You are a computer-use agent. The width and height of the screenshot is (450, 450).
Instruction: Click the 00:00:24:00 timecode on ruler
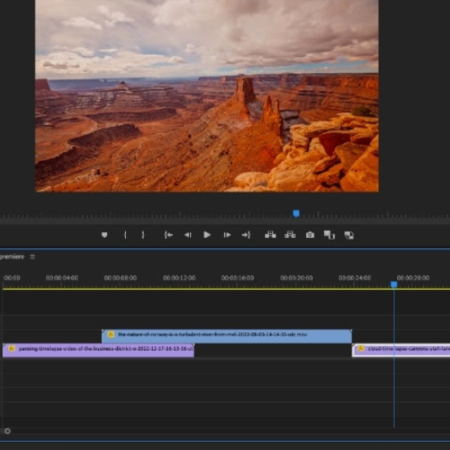tap(355, 278)
